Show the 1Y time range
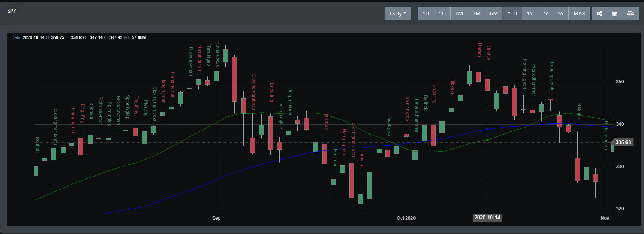This screenshot has width=644, height=234. [x=530, y=13]
